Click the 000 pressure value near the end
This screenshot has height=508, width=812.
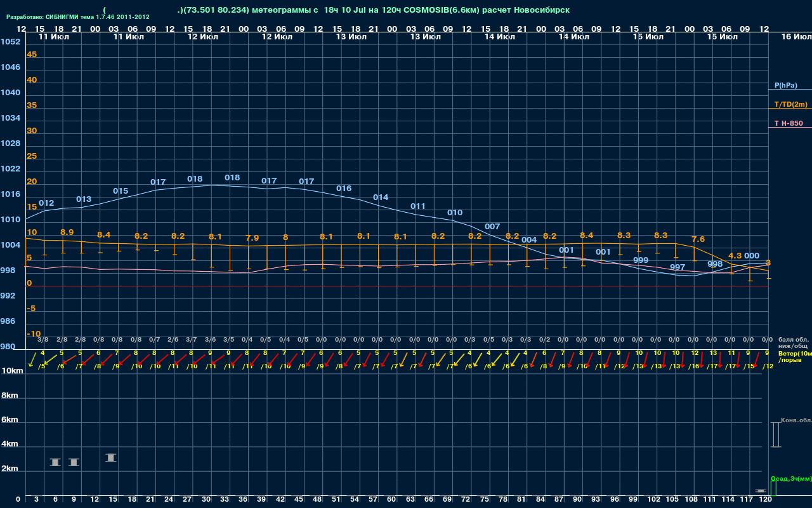[x=752, y=256]
